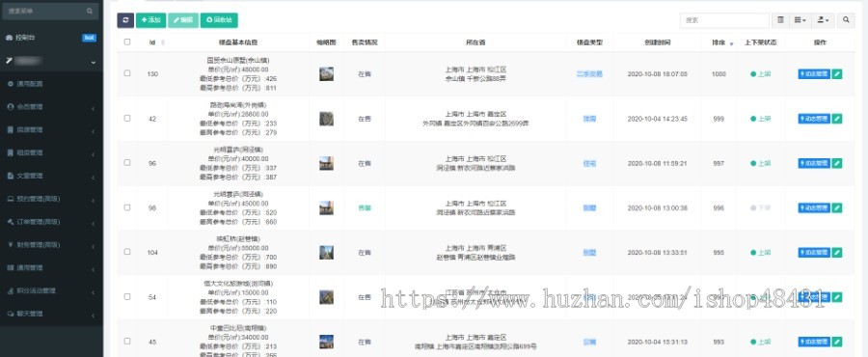Tick the checkbox for row Id 98
Screen dimensions: 868x357
127,207
